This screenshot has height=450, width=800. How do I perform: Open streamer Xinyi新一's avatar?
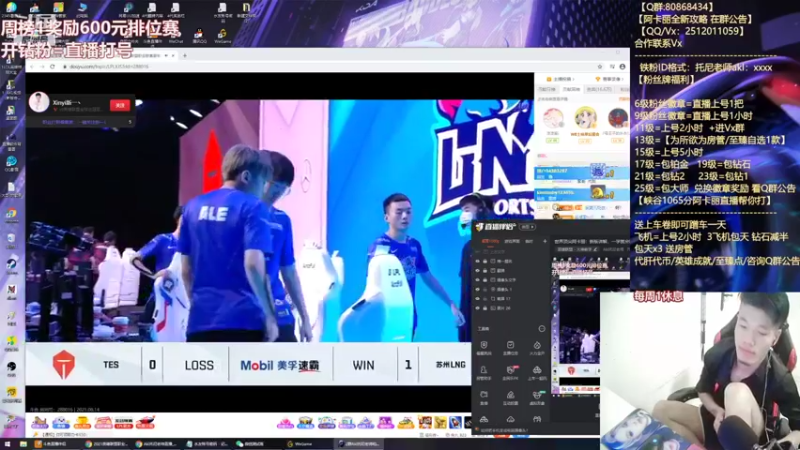pos(39,103)
